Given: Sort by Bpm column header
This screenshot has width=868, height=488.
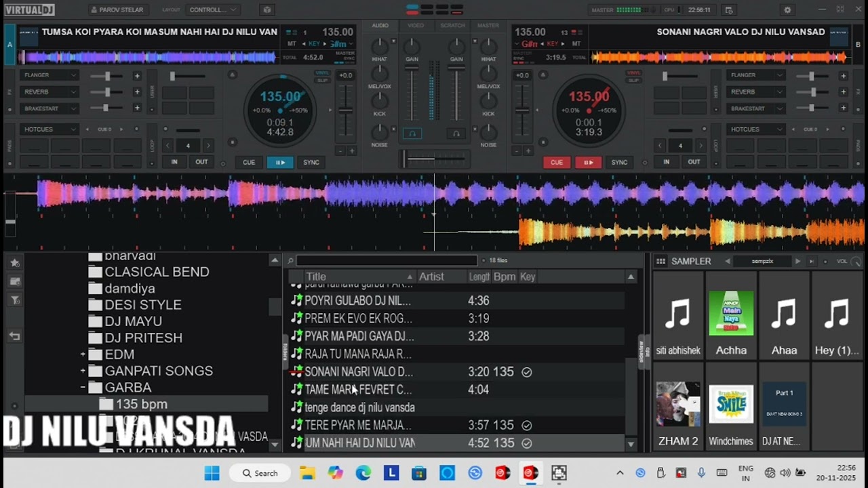Looking at the screenshot, I should coord(505,277).
